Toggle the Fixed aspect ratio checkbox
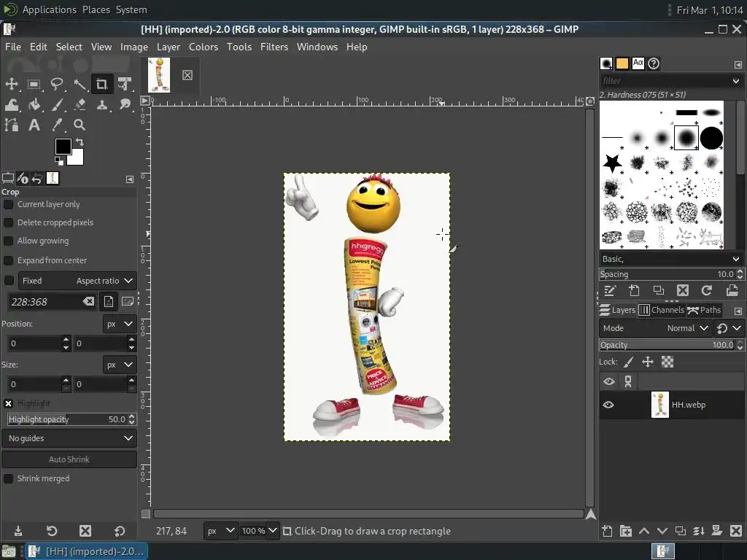The image size is (747, 560). pos(9,281)
